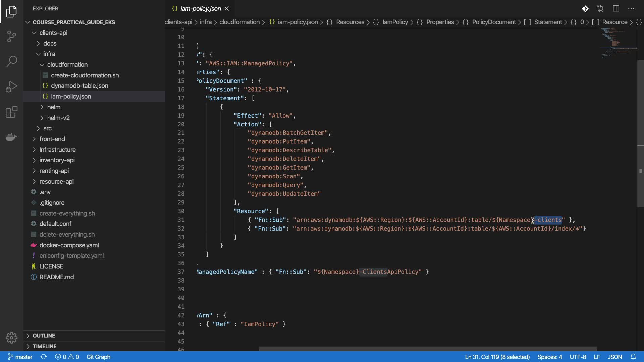Open the Extensions view

click(11, 112)
